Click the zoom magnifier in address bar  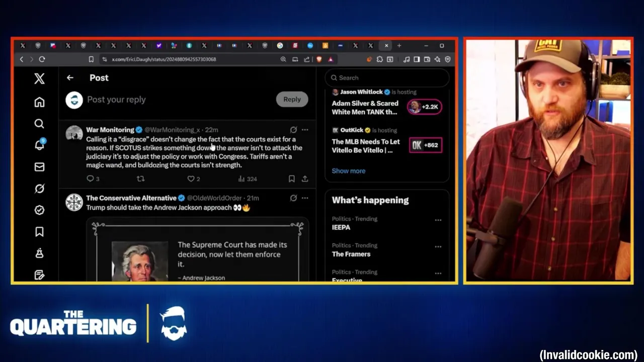(x=283, y=59)
